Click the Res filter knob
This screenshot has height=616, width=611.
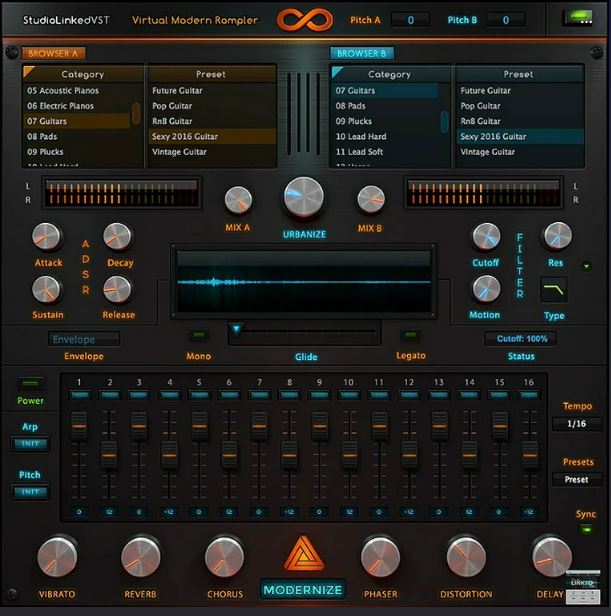tap(557, 236)
